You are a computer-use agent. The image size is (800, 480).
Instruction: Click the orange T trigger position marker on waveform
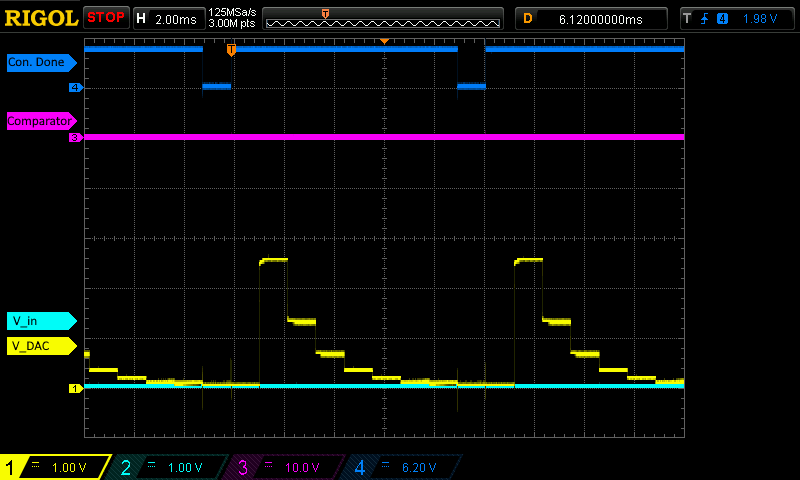click(231, 49)
